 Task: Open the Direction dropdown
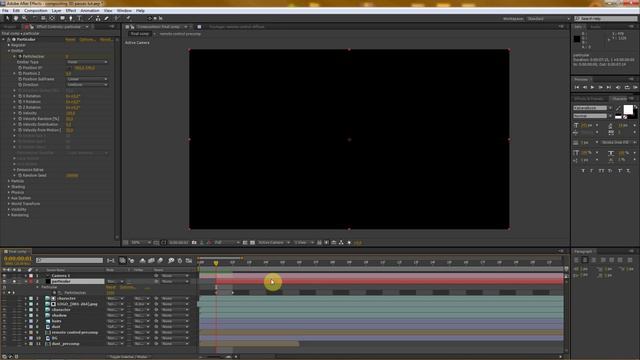click(87, 85)
